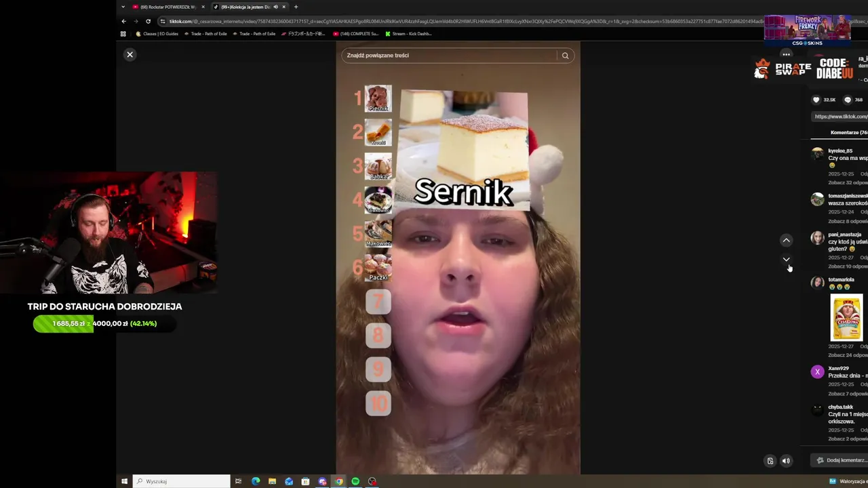The image size is (868, 488).
Task: Expand 'Zobacz 8 odpowiedzi' under tomaszjaniszewski
Action: [x=848, y=221]
